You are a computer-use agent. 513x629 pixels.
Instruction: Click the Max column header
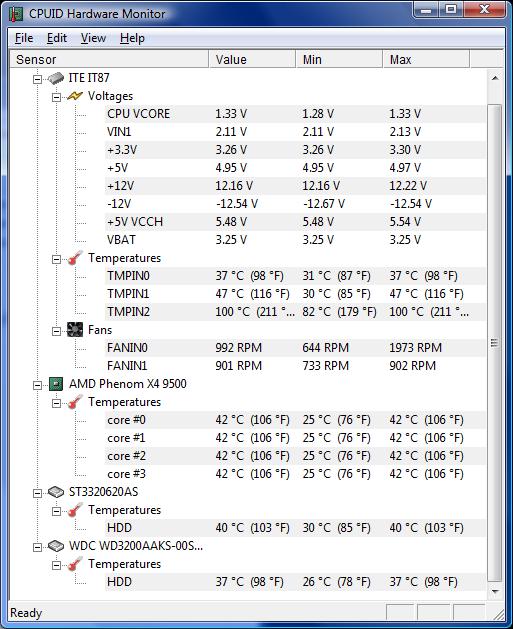coord(426,59)
